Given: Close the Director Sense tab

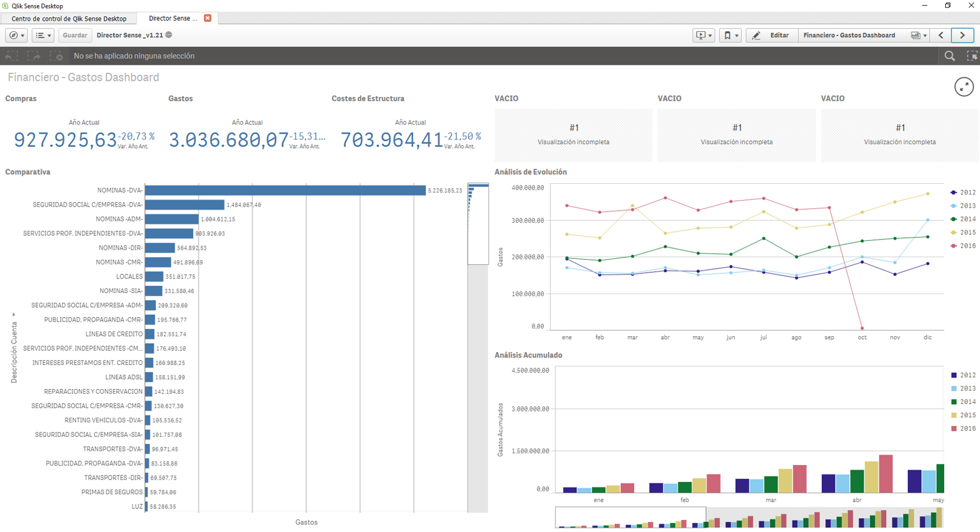Looking at the screenshot, I should pyautogui.click(x=208, y=18).
